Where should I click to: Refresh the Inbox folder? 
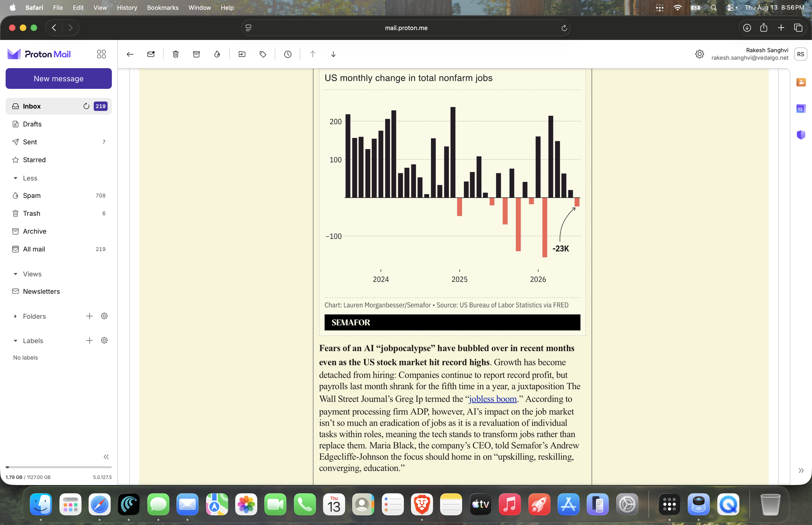86,106
